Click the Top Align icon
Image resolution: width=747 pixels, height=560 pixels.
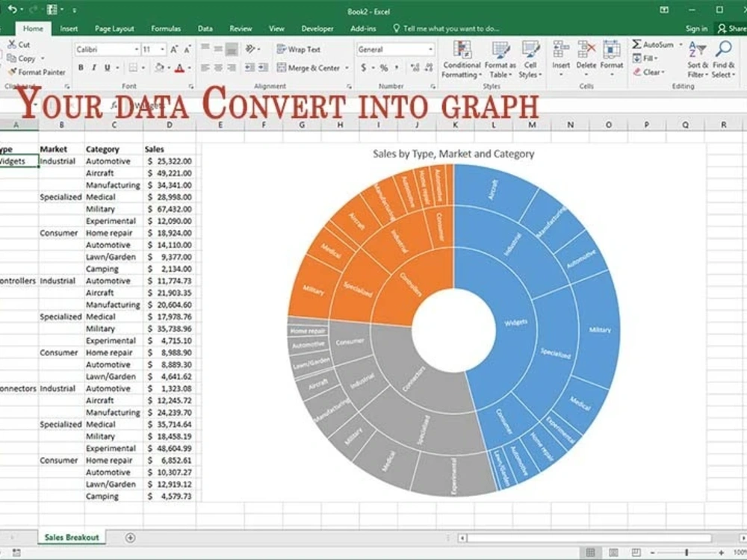pyautogui.click(x=205, y=49)
